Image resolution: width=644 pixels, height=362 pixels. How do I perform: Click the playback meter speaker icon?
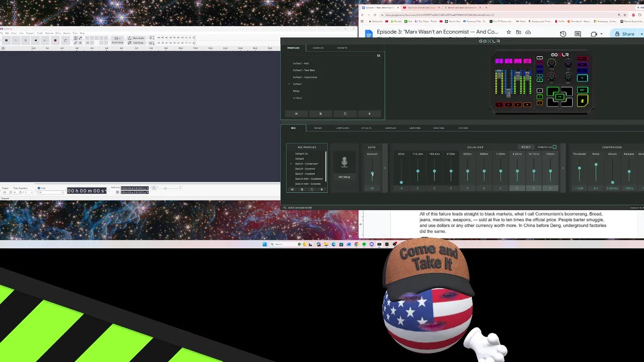click(152, 42)
